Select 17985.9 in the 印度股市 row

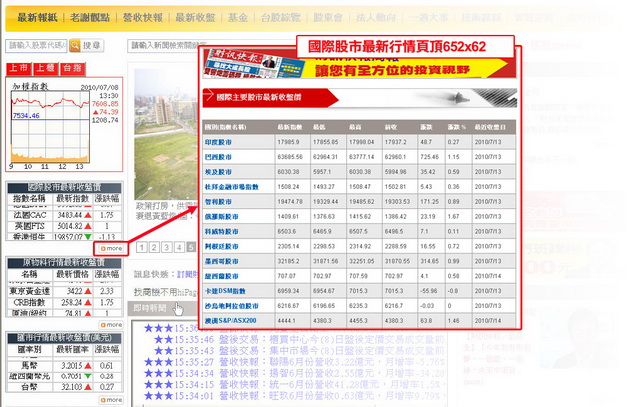tap(288, 142)
